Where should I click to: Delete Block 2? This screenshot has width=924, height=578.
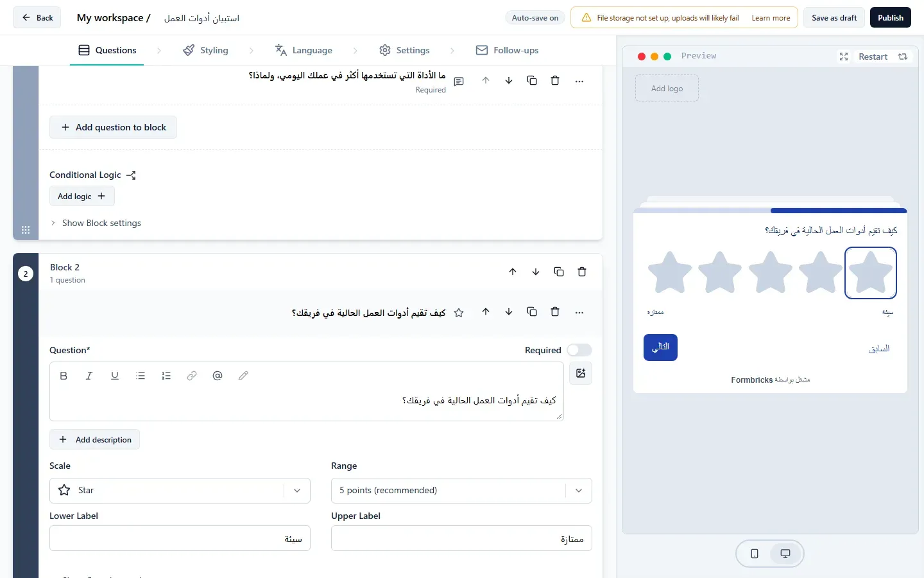tap(582, 272)
